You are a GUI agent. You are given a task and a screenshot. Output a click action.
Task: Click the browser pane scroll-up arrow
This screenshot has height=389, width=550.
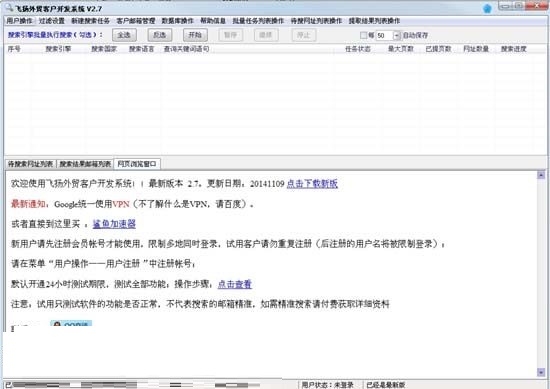(x=541, y=175)
